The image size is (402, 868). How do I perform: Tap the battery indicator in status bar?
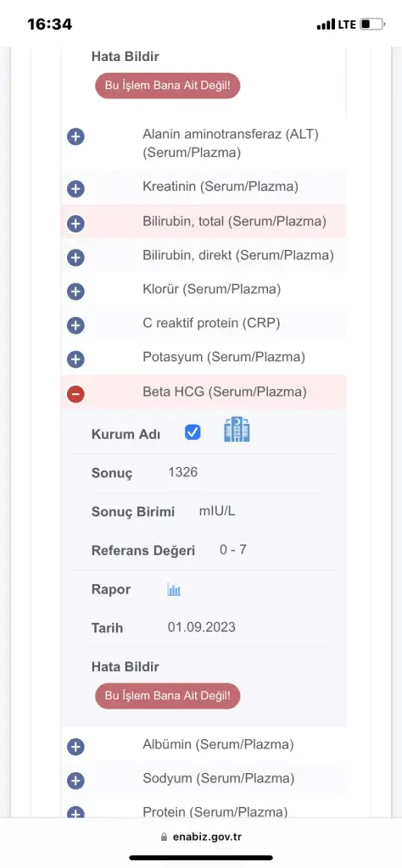372,25
